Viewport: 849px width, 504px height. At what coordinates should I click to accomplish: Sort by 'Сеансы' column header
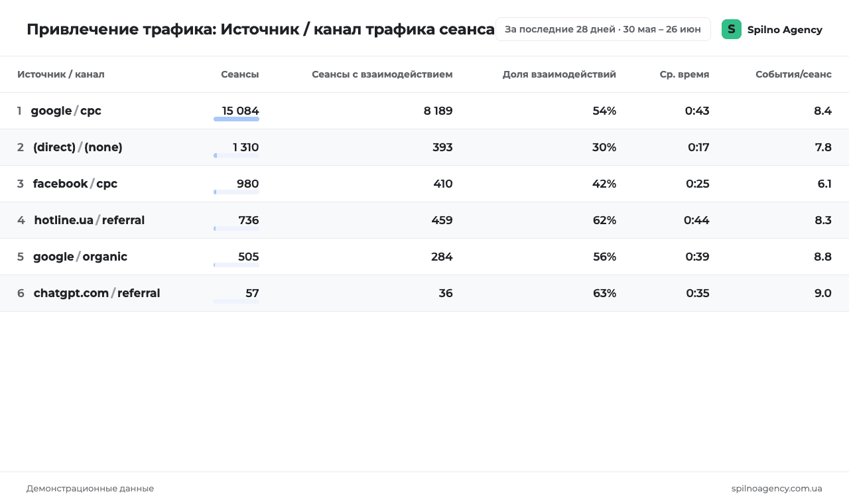(240, 74)
